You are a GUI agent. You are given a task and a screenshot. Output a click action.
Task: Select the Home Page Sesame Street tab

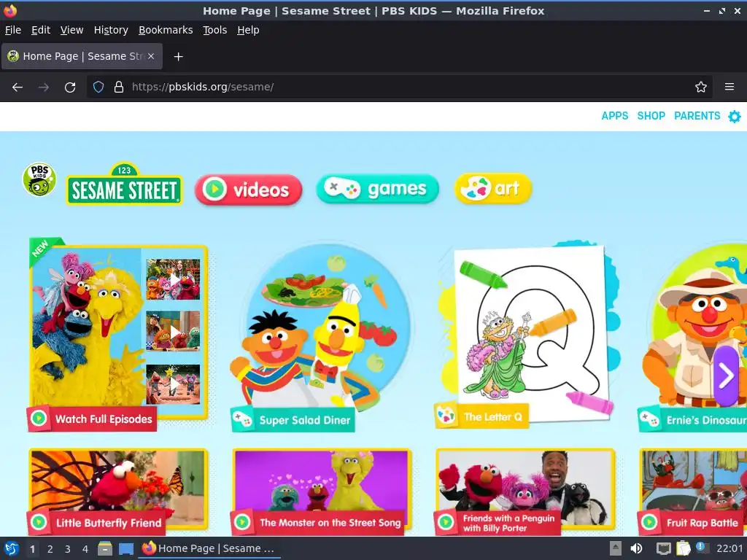[x=82, y=56]
